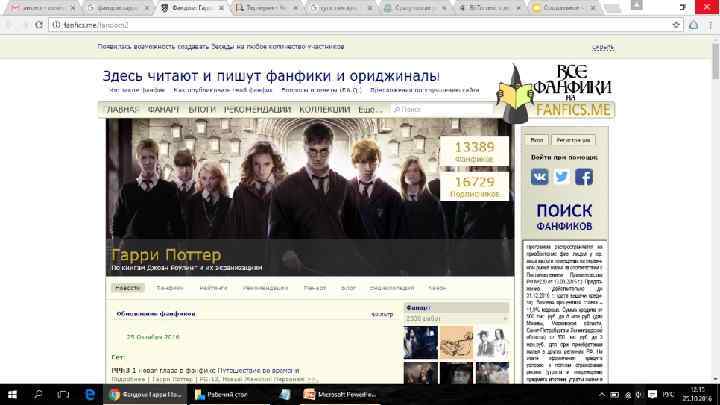Viewport: 720px width, 405px height.
Task: Open Task View on taskbar
Action: [x=63, y=394]
